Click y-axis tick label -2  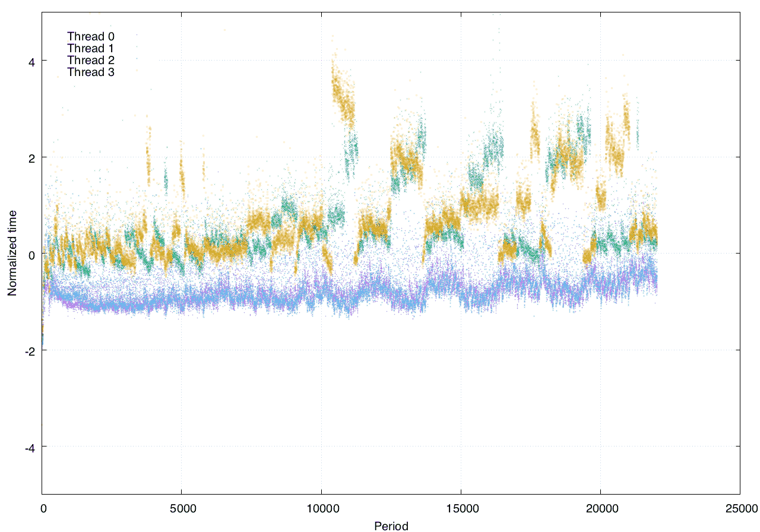point(29,350)
